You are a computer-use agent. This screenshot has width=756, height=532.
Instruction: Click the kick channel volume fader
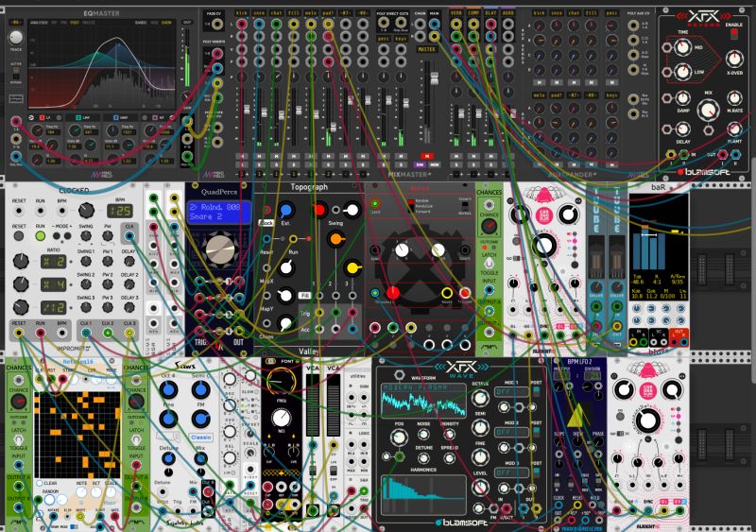click(x=247, y=109)
